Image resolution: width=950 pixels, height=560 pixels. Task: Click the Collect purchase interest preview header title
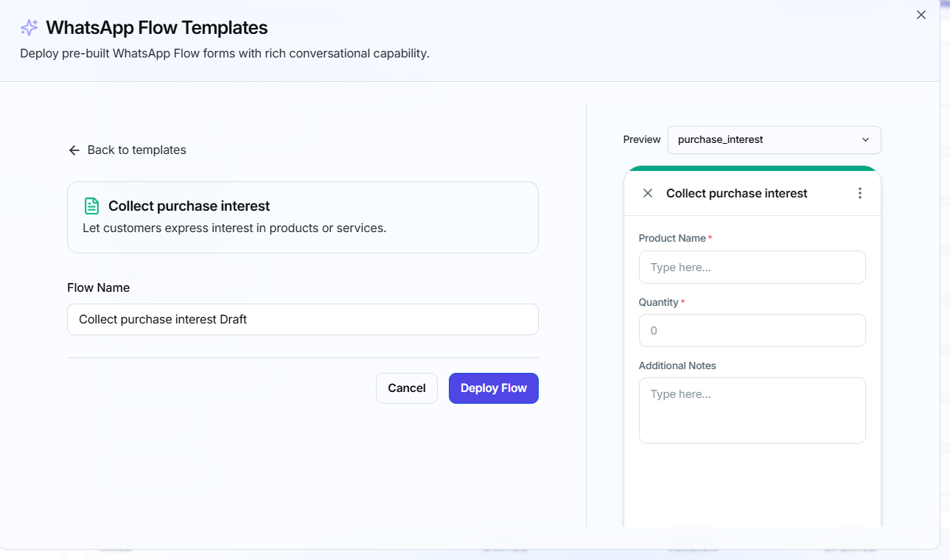737,193
